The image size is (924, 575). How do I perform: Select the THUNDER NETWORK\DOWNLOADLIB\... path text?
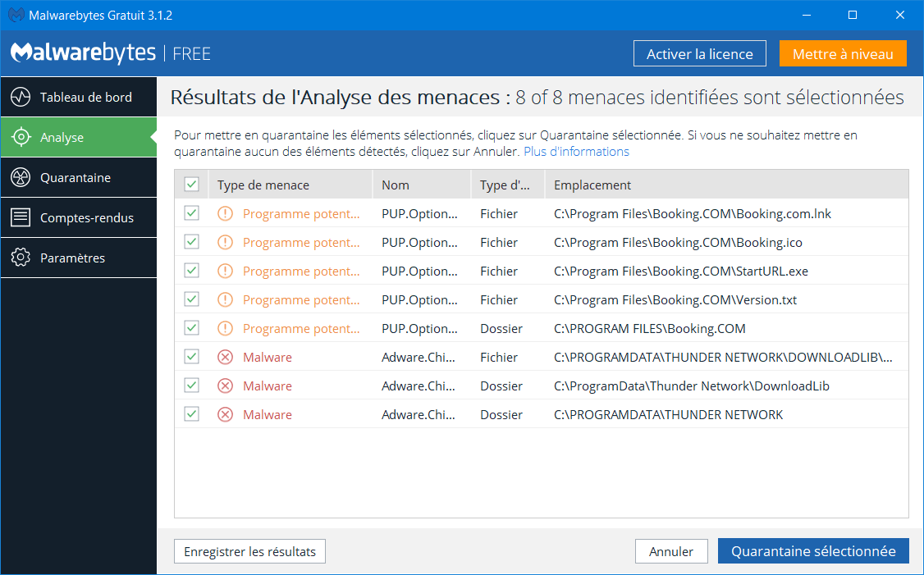coord(723,357)
